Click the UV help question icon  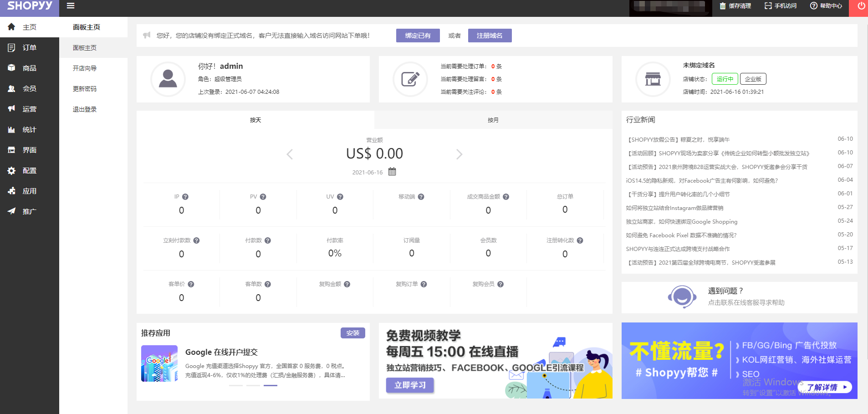340,197
